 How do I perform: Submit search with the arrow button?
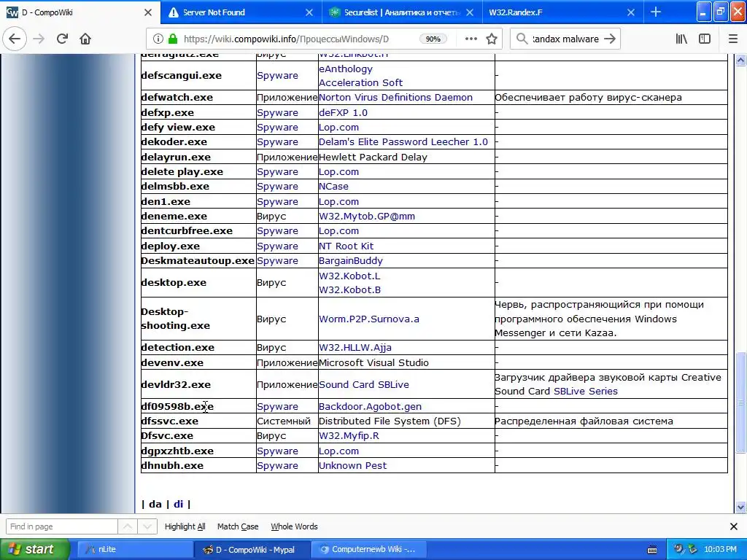(x=610, y=39)
